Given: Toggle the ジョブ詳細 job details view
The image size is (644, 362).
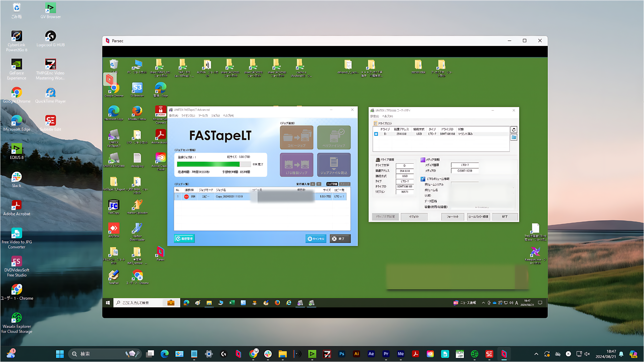Looking at the screenshot, I should [x=332, y=184].
